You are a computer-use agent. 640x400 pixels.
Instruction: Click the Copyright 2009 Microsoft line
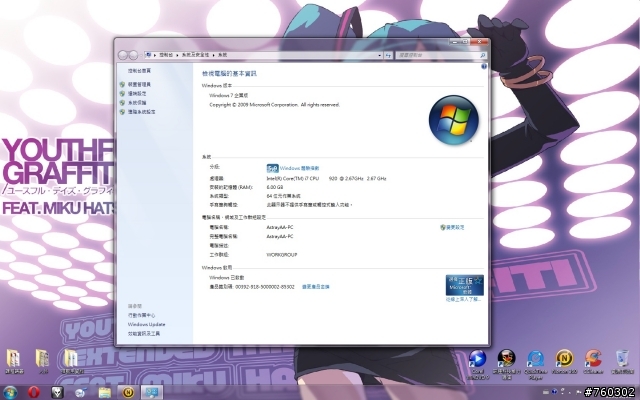(x=274, y=105)
